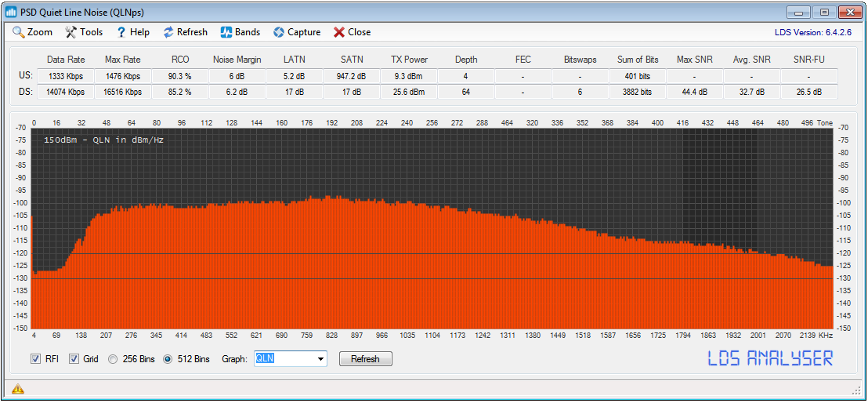Expand the Graph dropdown arrow

point(320,359)
